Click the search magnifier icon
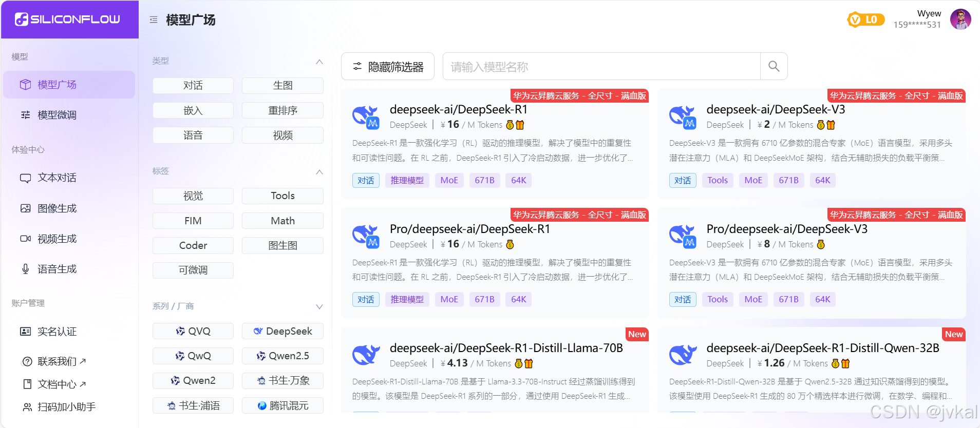Image resolution: width=980 pixels, height=428 pixels. pyautogui.click(x=774, y=66)
